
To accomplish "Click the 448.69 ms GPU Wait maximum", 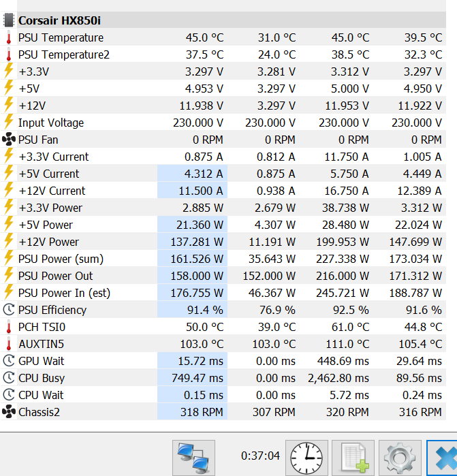I will coord(343,361).
